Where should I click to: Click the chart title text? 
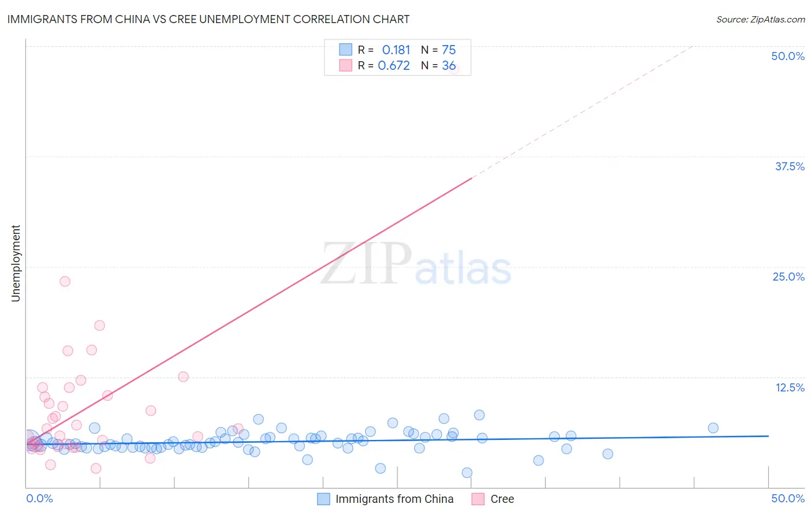point(208,19)
